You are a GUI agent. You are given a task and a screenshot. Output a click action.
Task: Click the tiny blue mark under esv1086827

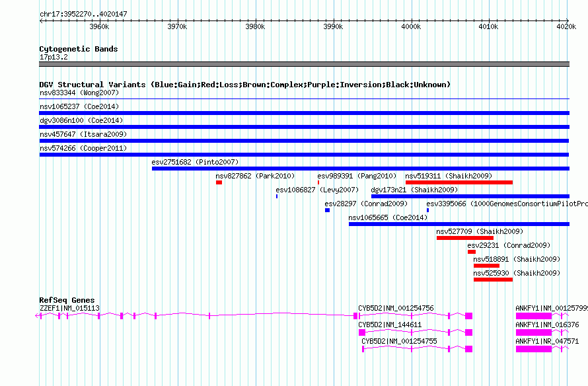[x=277, y=196]
